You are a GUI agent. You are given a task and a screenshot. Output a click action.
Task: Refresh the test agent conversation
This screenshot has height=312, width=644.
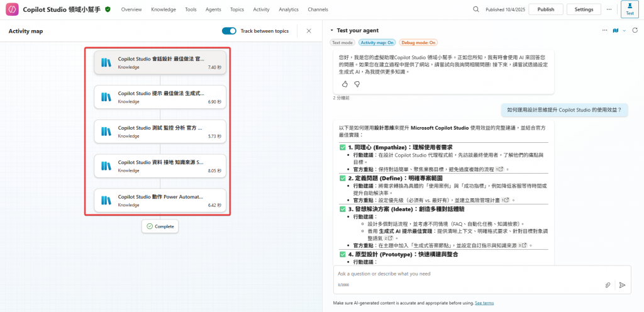[x=635, y=30]
